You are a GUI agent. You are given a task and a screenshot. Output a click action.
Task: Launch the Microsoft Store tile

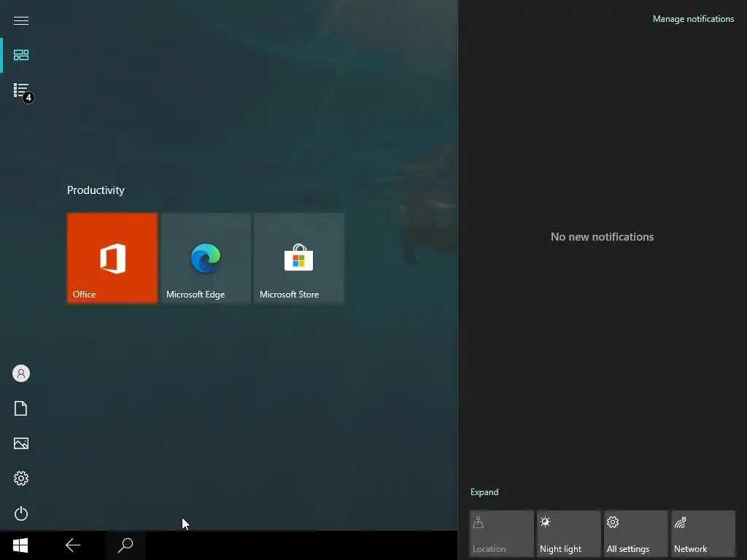click(299, 258)
